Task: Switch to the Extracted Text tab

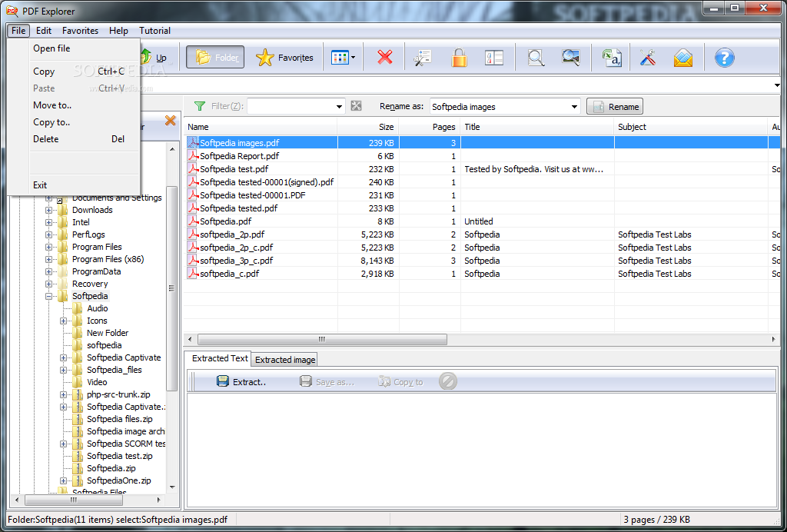Action: click(x=219, y=358)
